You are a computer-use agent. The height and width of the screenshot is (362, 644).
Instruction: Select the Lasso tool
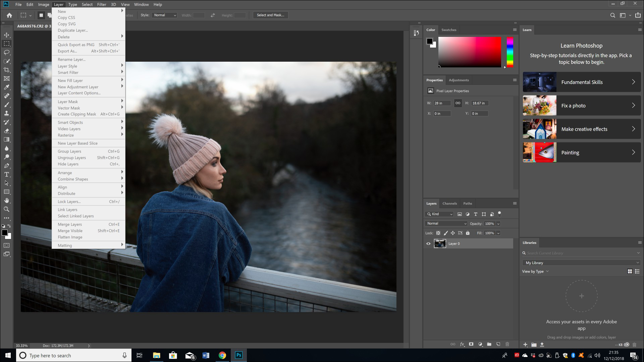pos(6,52)
